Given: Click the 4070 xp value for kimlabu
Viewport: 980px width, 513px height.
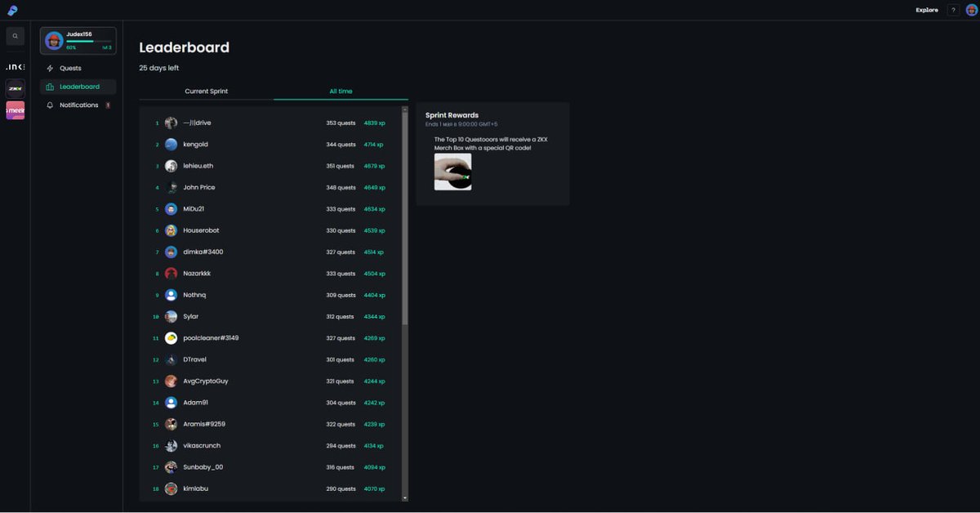Looking at the screenshot, I should [x=374, y=488].
